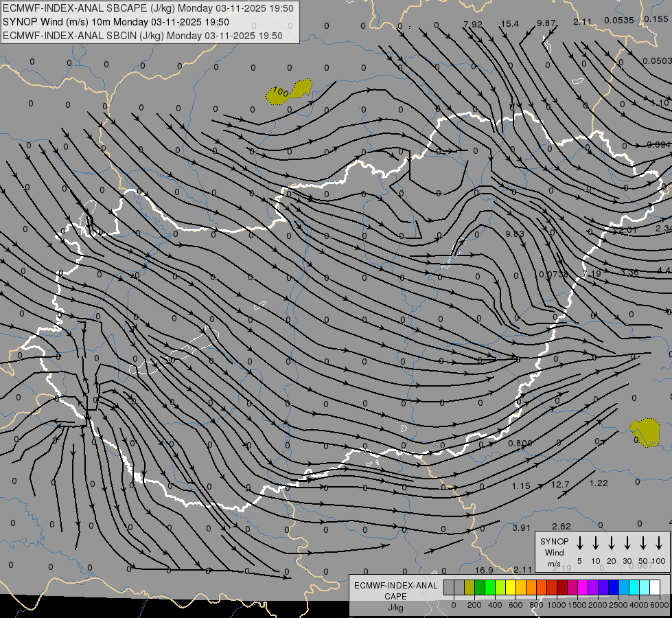672x618 pixels.
Task: Click the SBCIN title line in header
Action: pyautogui.click(x=143, y=36)
